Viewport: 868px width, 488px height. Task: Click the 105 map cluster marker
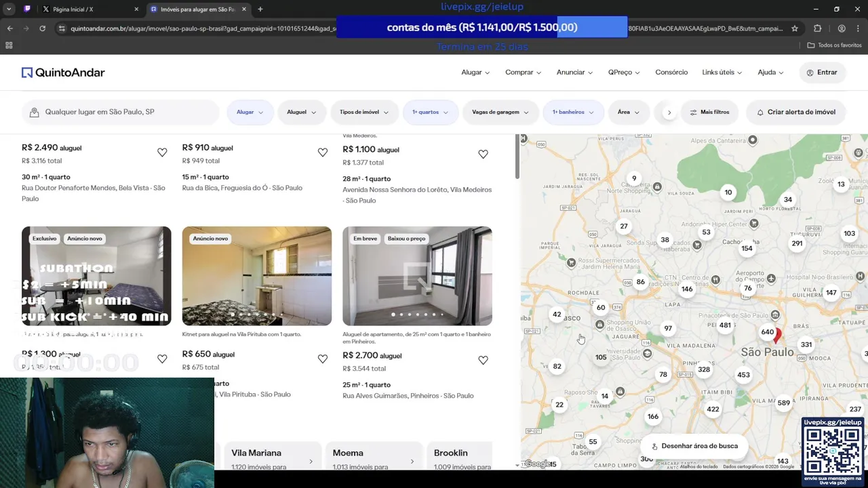click(x=601, y=357)
